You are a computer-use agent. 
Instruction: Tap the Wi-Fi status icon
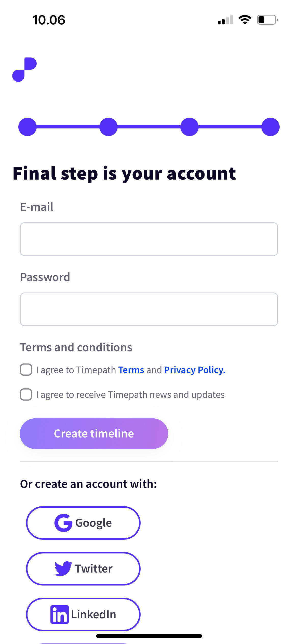[x=245, y=20]
